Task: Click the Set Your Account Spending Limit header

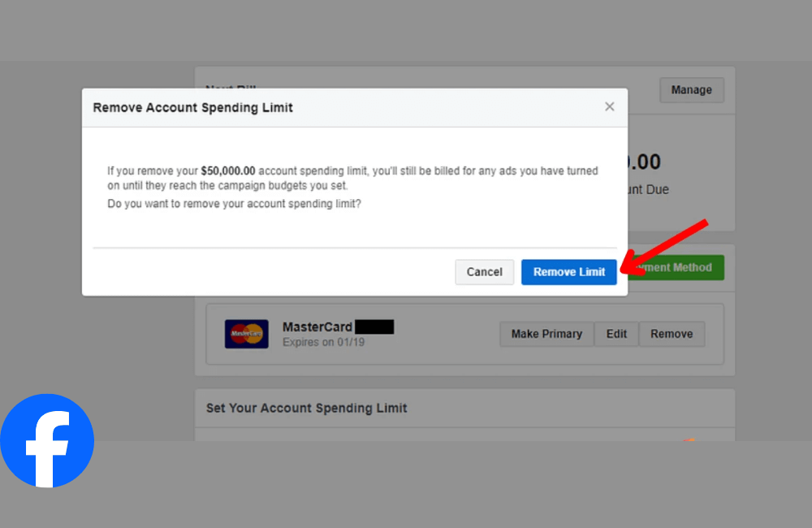Action: (x=306, y=408)
